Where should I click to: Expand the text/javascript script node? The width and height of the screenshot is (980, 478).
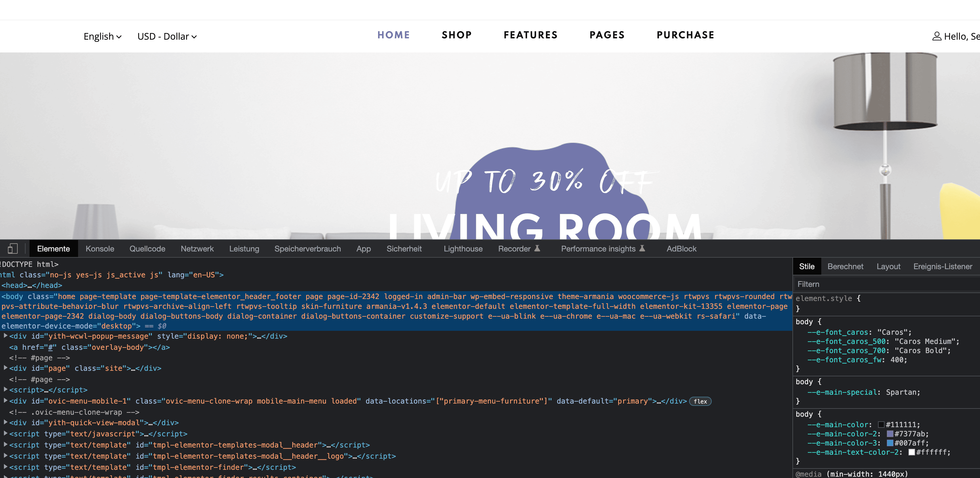pos(5,433)
